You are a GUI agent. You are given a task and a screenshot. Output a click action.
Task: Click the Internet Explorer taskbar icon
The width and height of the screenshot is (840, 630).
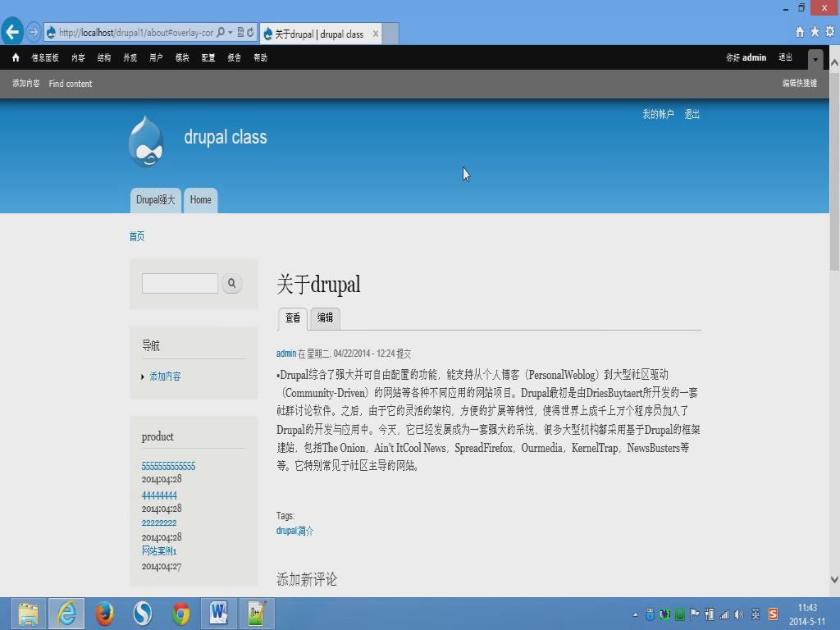(x=66, y=614)
